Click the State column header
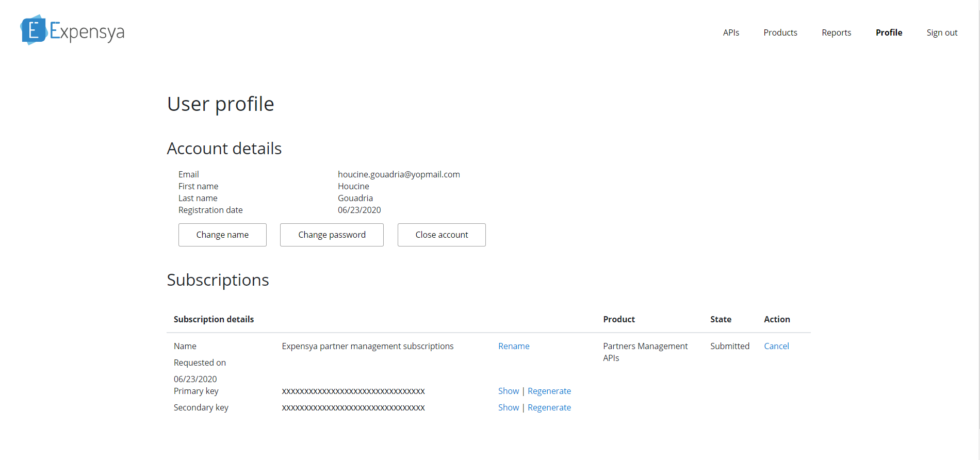The width and height of the screenshot is (980, 460). (x=721, y=319)
